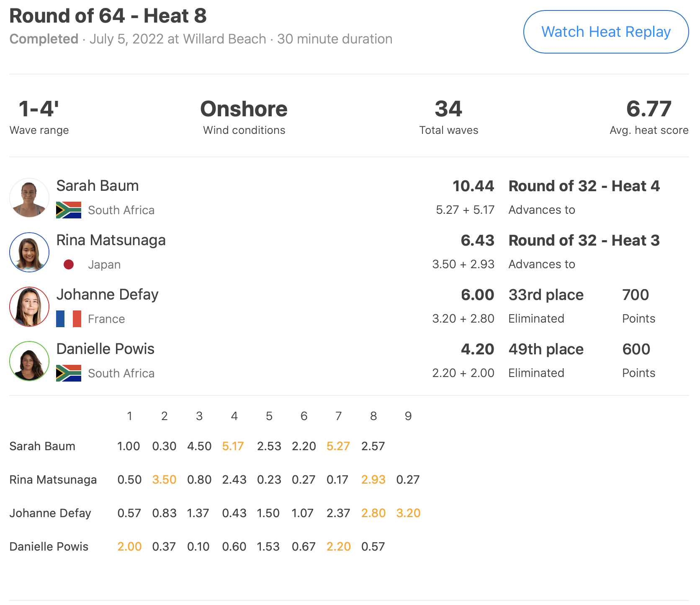Open the Round of 32 - Heat 4 link
The width and height of the screenshot is (700, 605).
pyautogui.click(x=584, y=186)
